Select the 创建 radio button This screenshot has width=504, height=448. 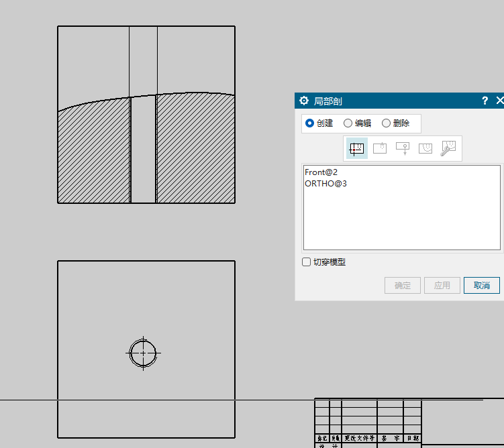pyautogui.click(x=309, y=123)
